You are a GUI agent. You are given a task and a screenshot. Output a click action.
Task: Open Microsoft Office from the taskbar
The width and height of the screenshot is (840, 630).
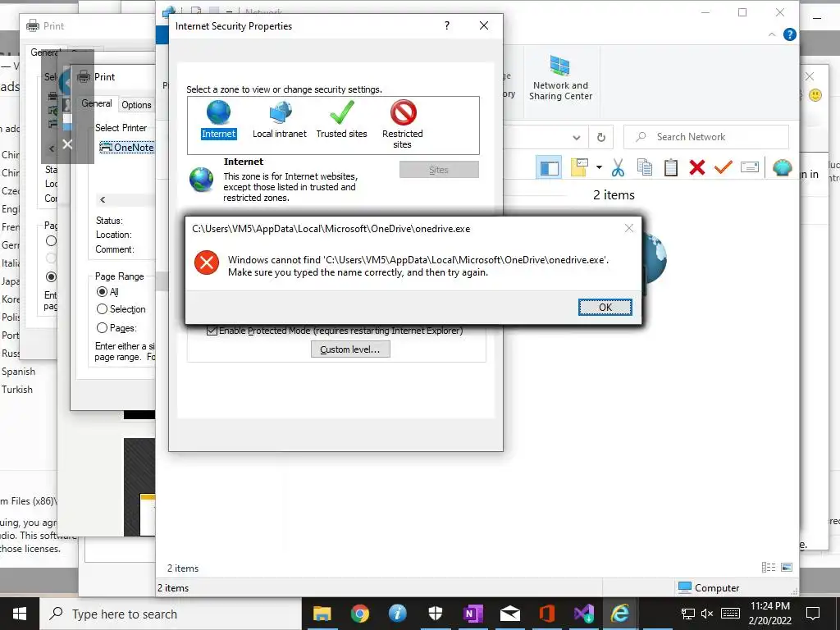[547, 614]
